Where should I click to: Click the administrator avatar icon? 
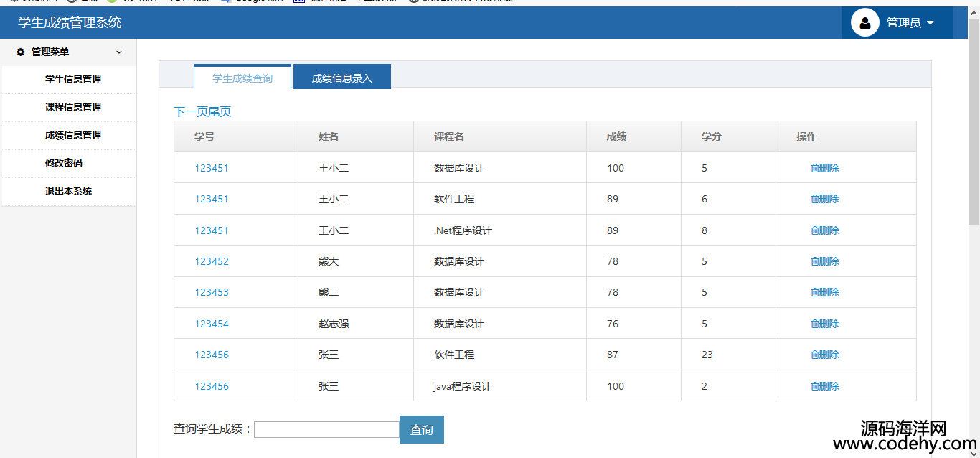click(864, 22)
